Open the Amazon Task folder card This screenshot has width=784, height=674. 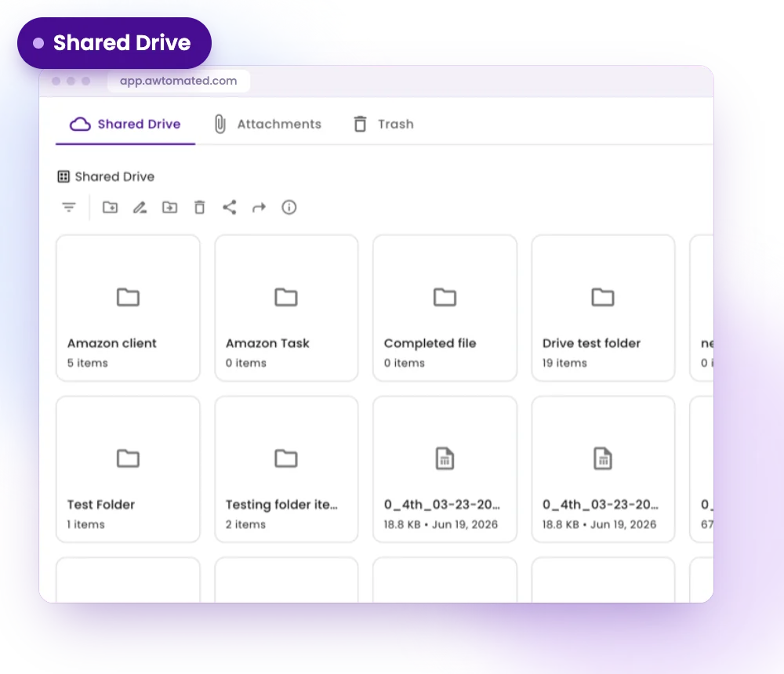[286, 308]
